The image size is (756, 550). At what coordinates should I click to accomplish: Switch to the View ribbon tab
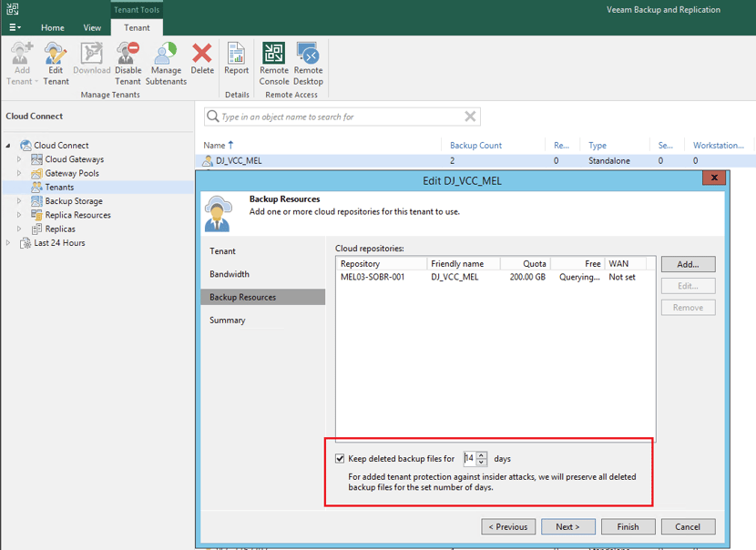click(92, 27)
